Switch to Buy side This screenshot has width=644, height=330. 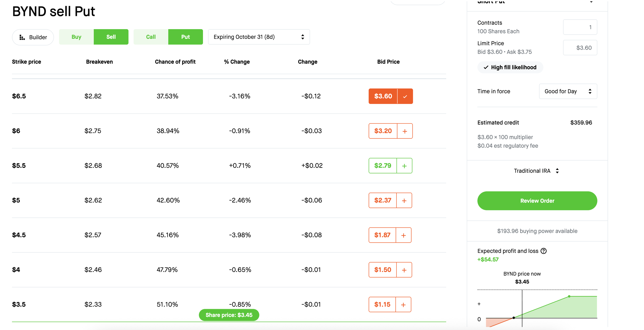tap(76, 37)
